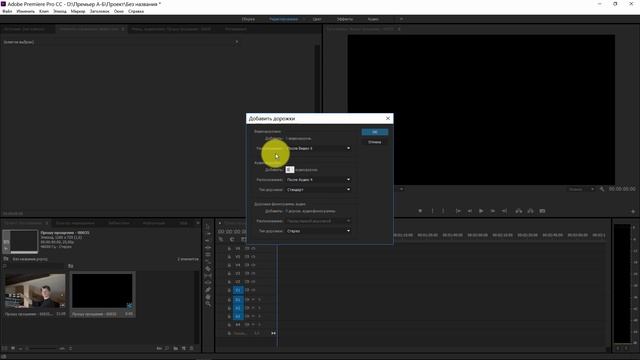Select video clip thumbnail with man

click(35, 291)
